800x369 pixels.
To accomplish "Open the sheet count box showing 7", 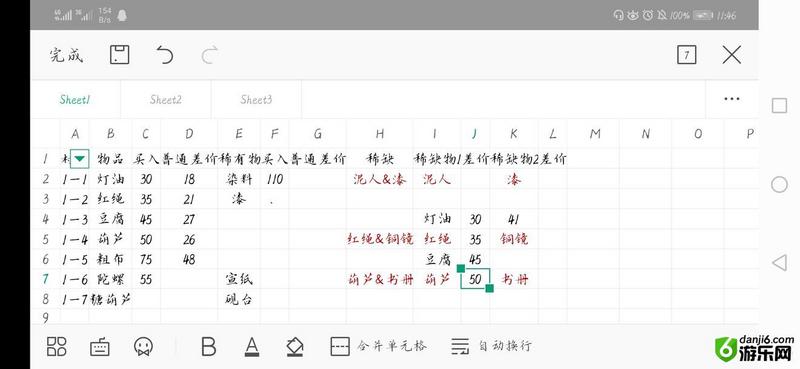I will 687,55.
